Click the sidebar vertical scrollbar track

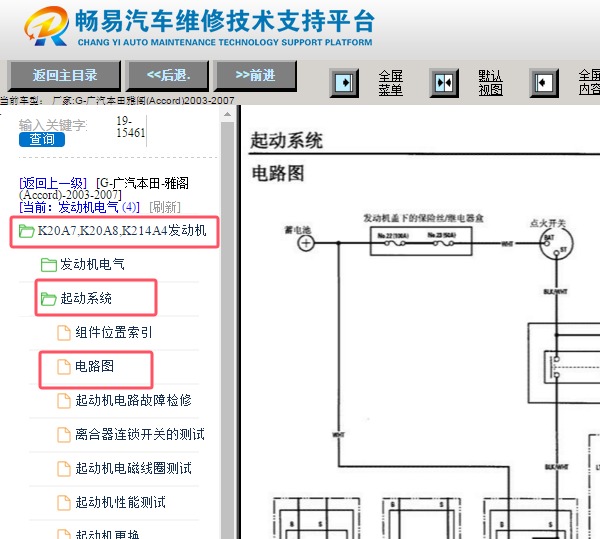(227, 329)
